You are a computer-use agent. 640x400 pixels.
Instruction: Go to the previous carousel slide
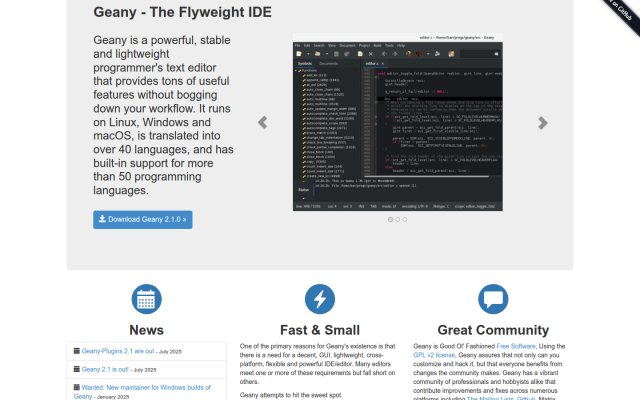[x=263, y=122]
